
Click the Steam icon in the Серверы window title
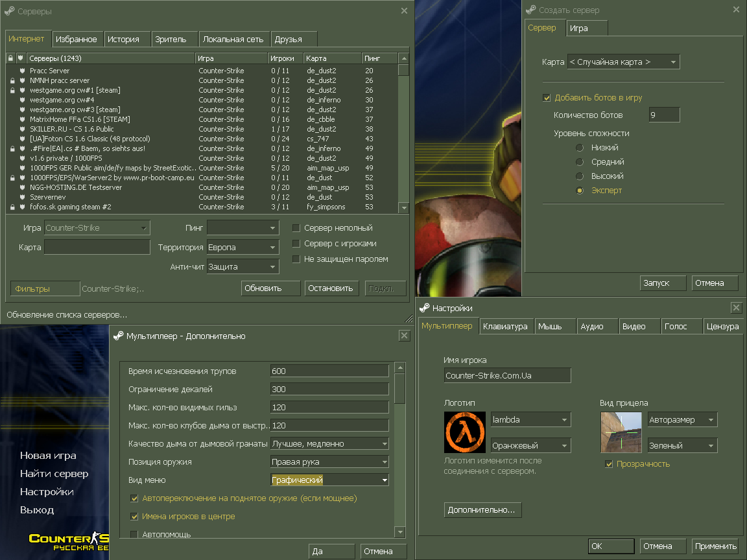(10, 10)
